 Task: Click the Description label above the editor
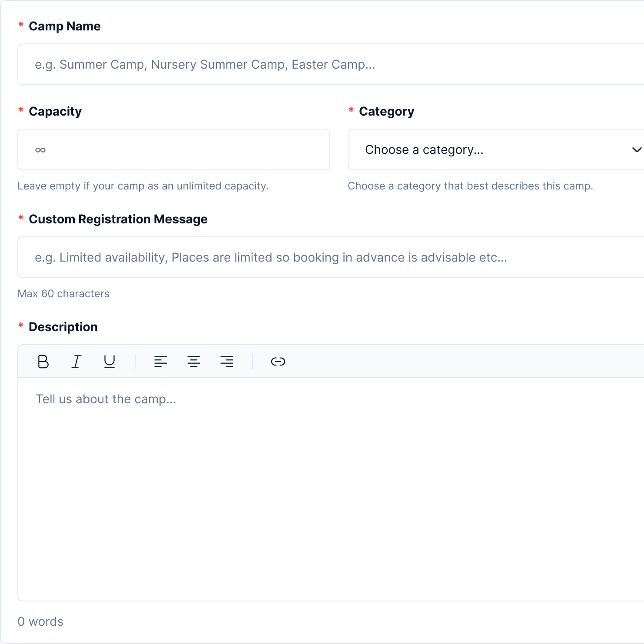[63, 327]
